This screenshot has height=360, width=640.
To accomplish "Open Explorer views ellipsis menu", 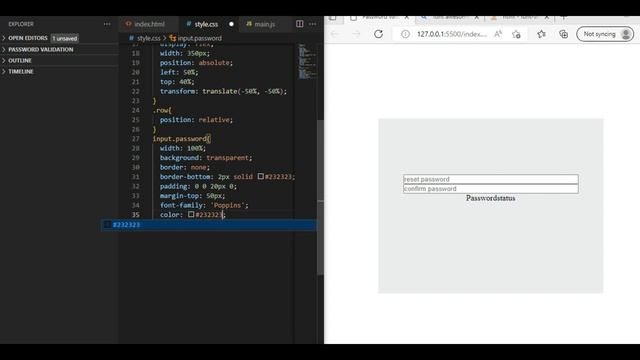I will click(x=107, y=24).
